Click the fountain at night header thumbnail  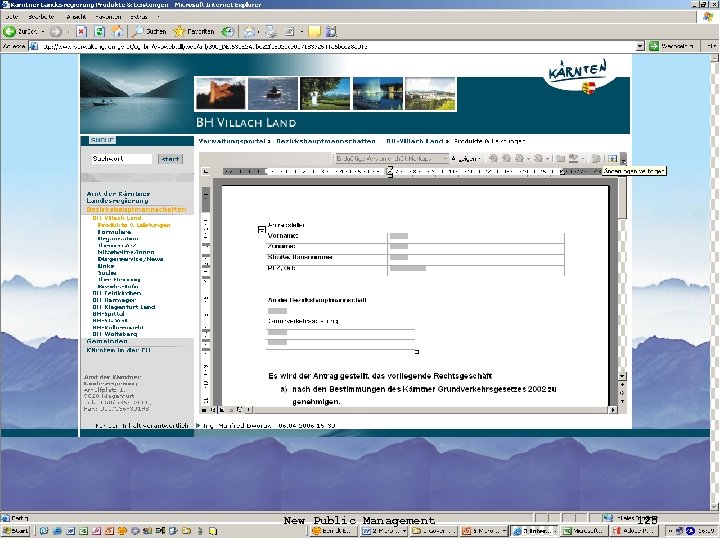pos(378,94)
